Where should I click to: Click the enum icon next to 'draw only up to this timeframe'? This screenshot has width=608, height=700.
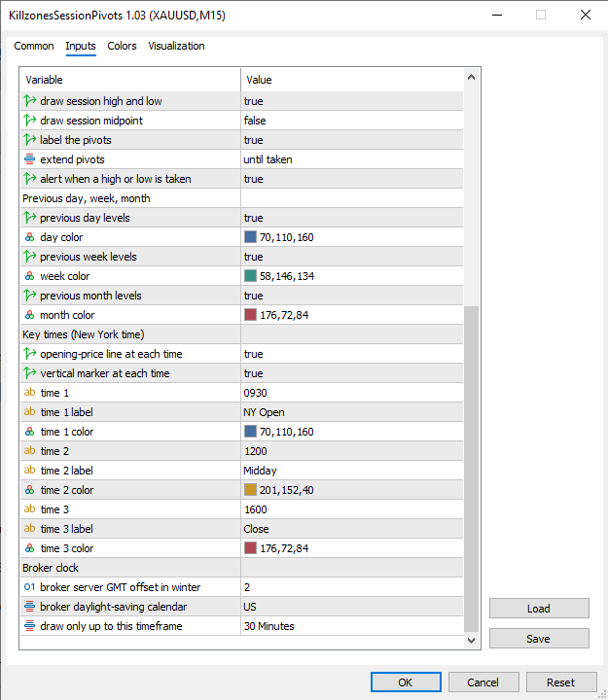[x=29, y=626]
